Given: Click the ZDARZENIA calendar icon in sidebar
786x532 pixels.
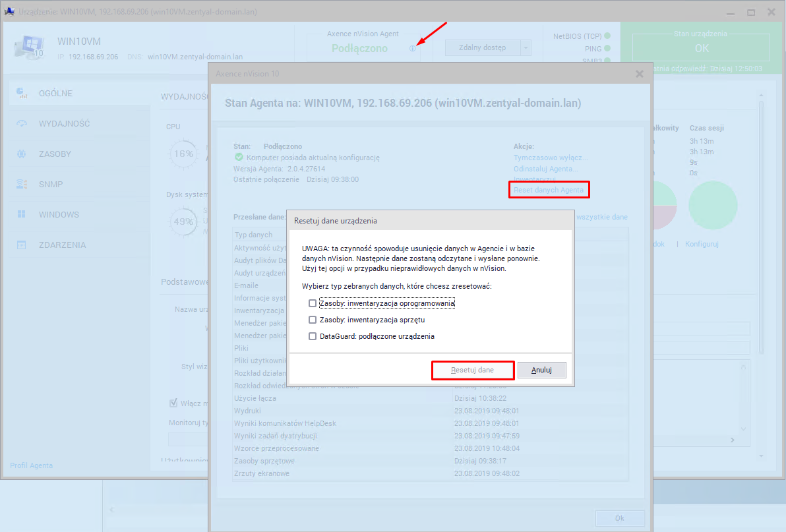Looking at the screenshot, I should [x=22, y=245].
